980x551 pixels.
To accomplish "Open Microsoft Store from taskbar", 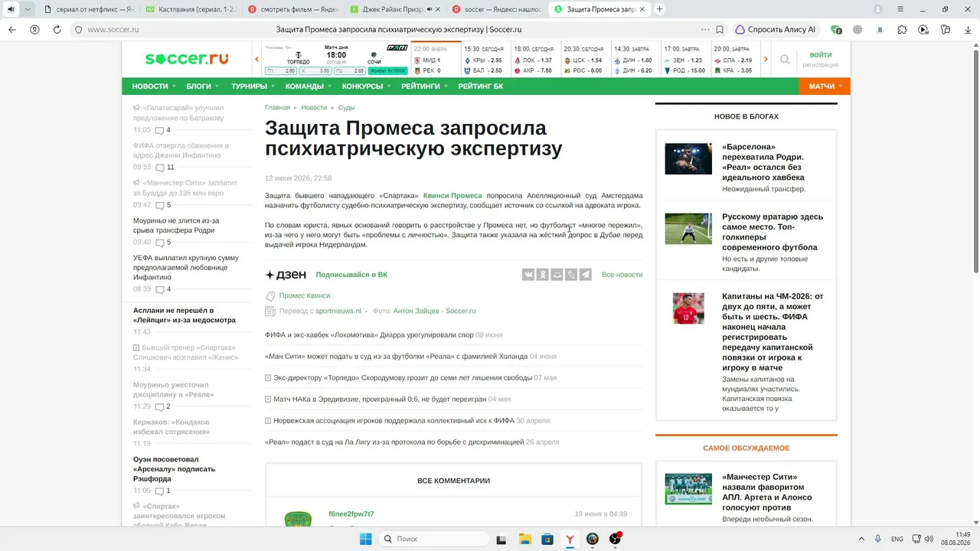I will coord(547,539).
